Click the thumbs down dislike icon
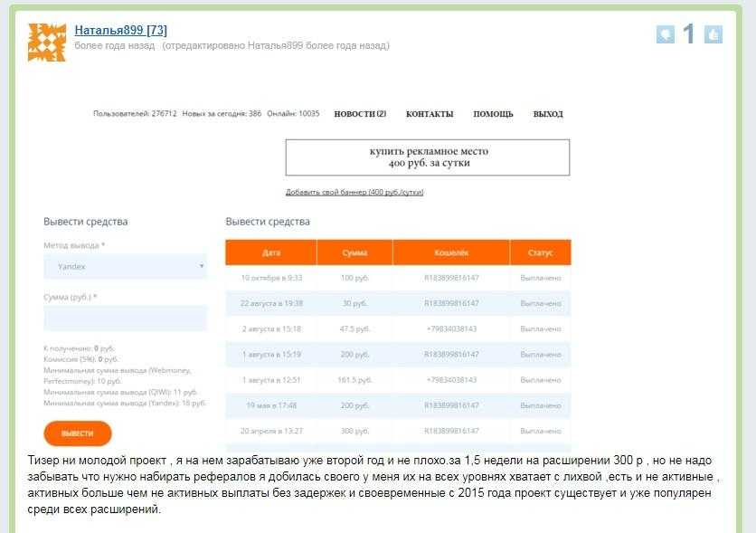 pos(666,34)
